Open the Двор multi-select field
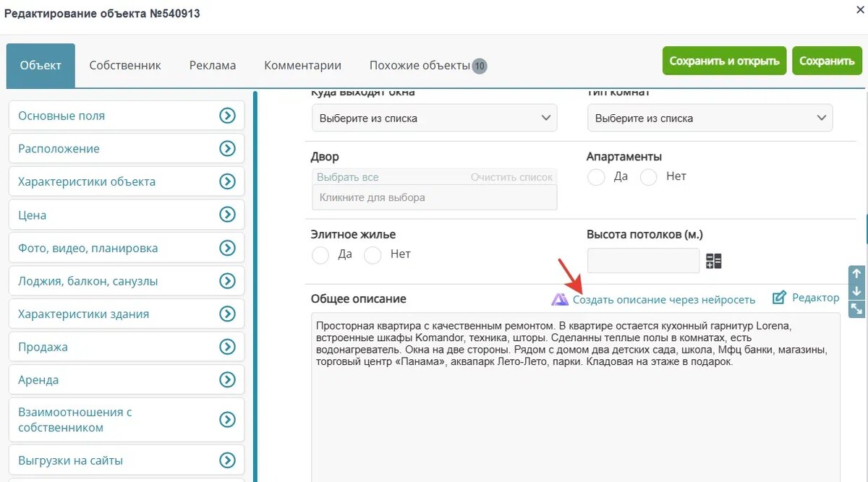The height and width of the screenshot is (482, 868). pyautogui.click(x=434, y=197)
